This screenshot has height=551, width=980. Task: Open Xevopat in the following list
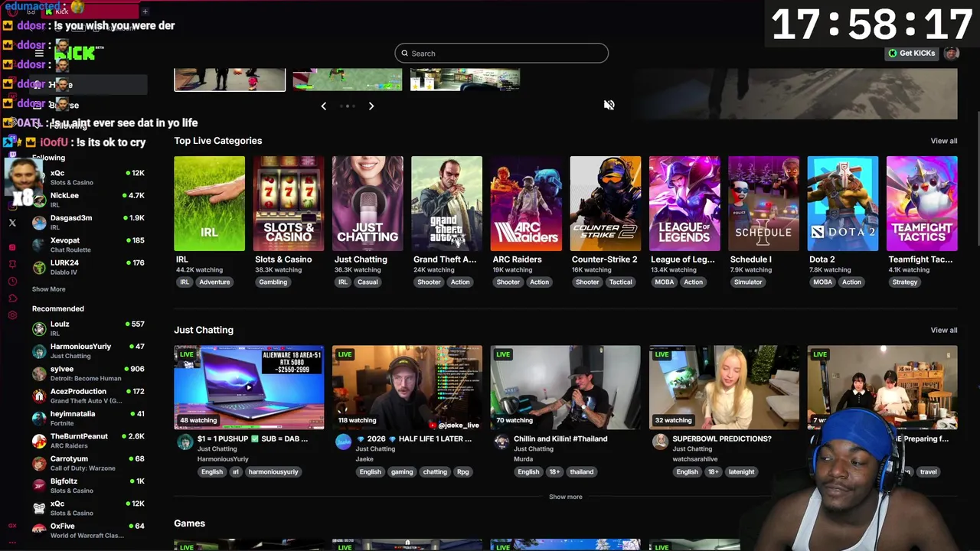coord(88,245)
